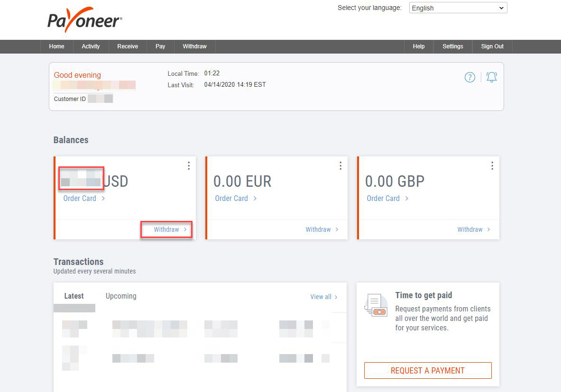Open the language selection dropdown
Viewport: 561px width, 392px height.
[458, 8]
